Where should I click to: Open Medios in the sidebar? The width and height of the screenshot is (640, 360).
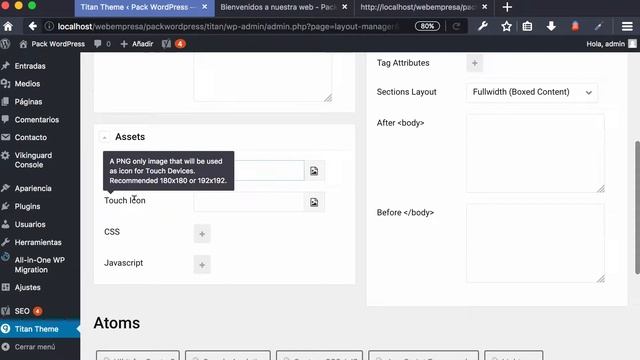tap(27, 84)
